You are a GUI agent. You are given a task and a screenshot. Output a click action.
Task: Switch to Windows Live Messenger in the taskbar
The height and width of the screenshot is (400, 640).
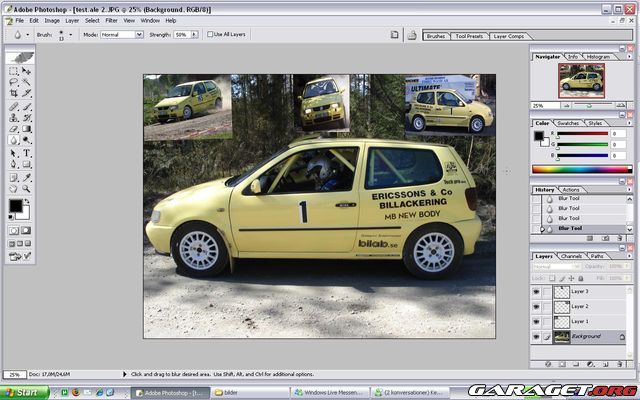click(330, 393)
